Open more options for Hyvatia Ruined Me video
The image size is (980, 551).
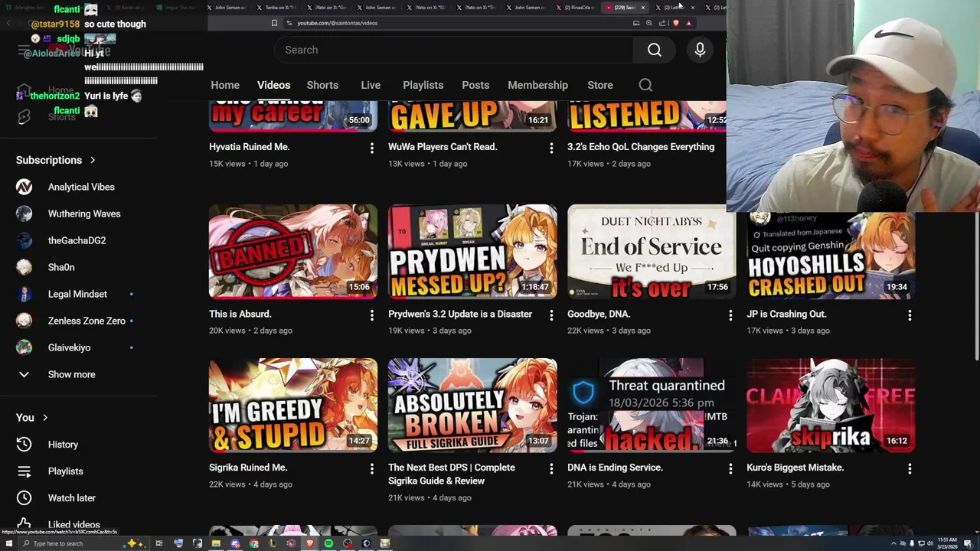point(372,147)
